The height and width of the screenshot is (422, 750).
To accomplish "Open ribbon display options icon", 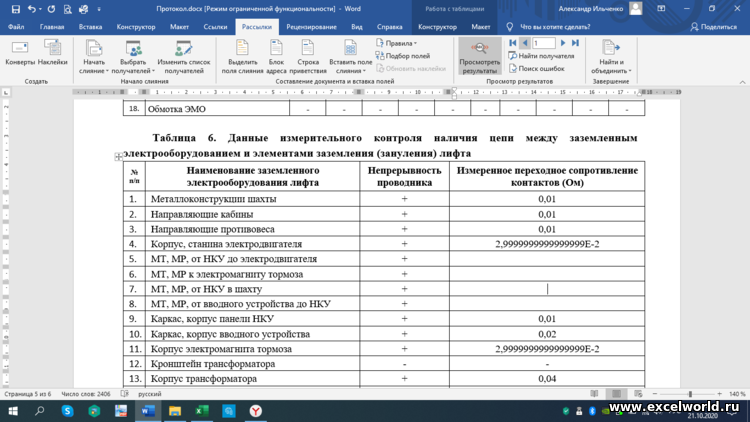I will (661, 9).
